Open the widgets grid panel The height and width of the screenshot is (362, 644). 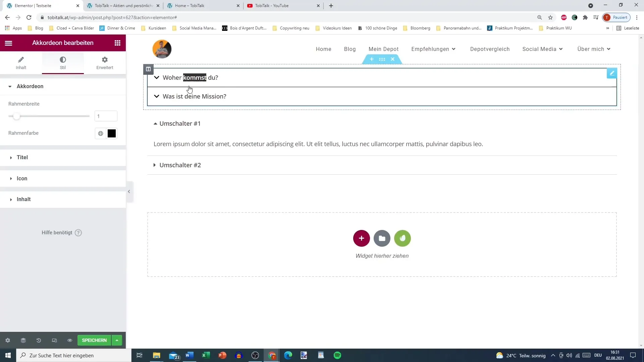pyautogui.click(x=117, y=43)
